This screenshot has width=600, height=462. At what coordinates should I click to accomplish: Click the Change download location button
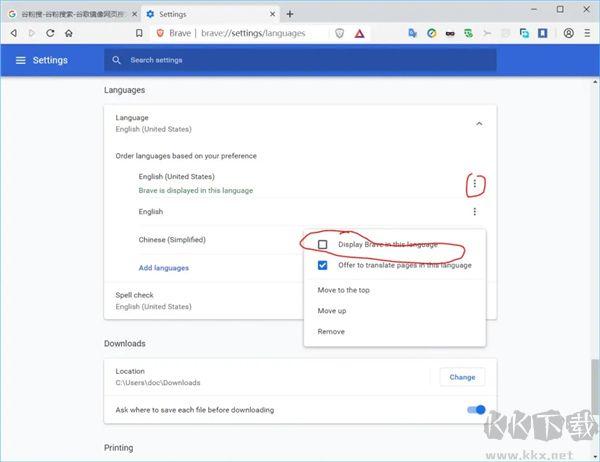point(462,377)
